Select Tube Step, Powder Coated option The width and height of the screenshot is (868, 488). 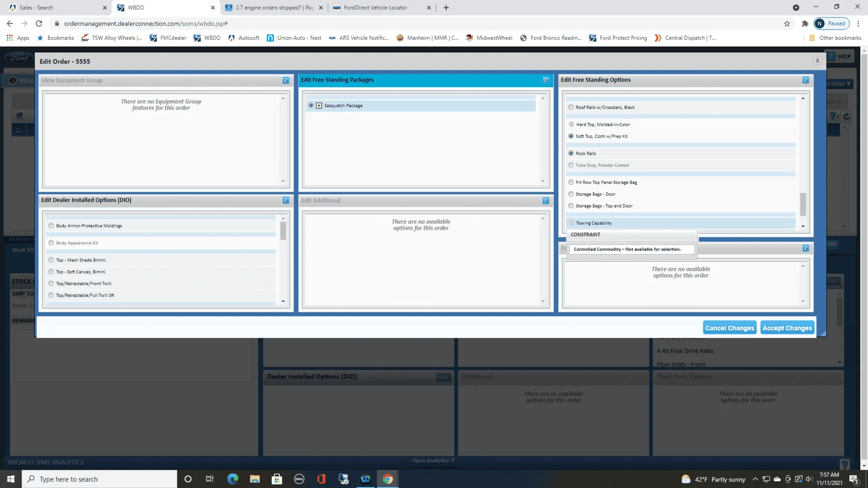(571, 165)
